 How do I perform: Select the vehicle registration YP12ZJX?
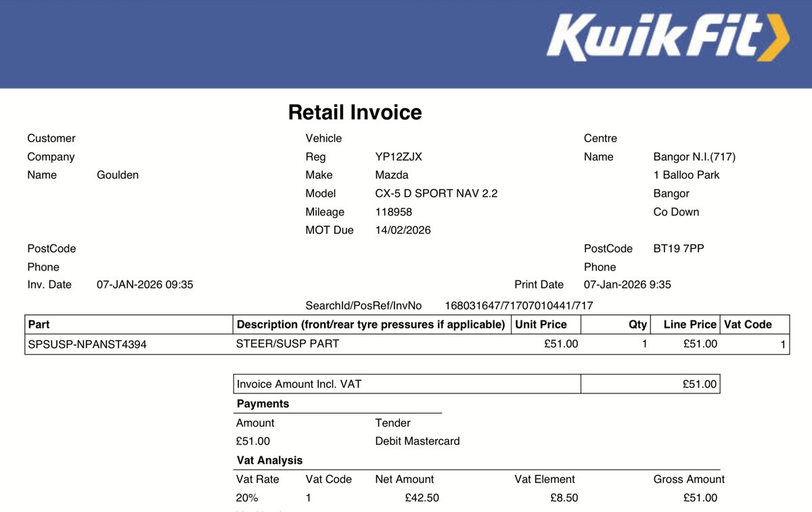click(398, 156)
